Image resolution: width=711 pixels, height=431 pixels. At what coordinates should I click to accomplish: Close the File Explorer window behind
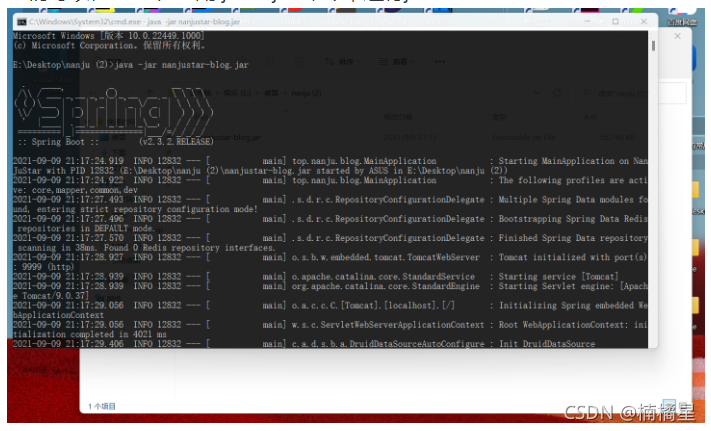(677, 36)
